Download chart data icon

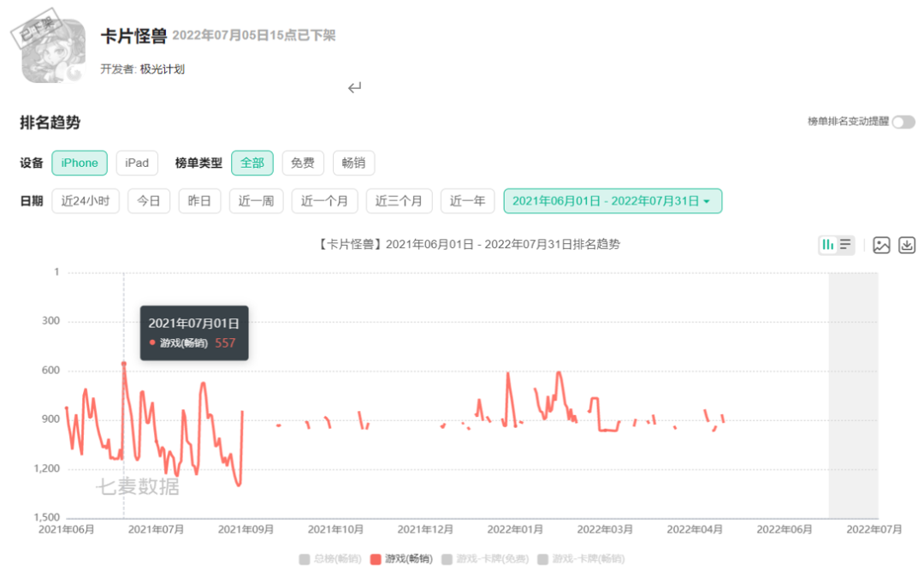click(907, 245)
